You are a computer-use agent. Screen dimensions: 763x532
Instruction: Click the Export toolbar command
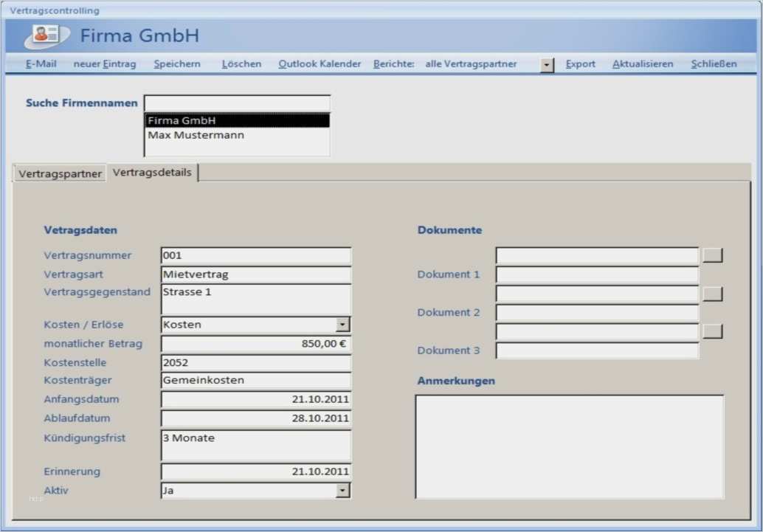tap(580, 64)
